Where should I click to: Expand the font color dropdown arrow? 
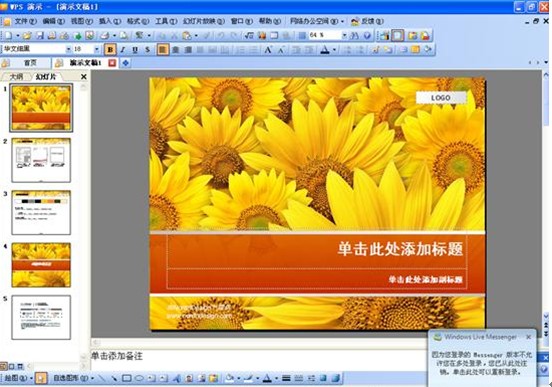pyautogui.click(x=334, y=50)
